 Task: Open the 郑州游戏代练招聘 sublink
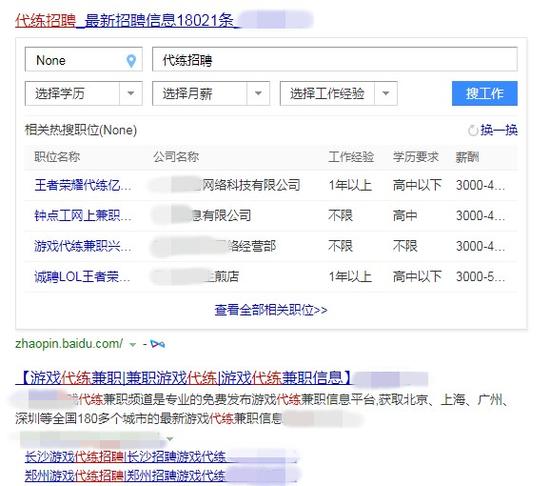pos(125,475)
